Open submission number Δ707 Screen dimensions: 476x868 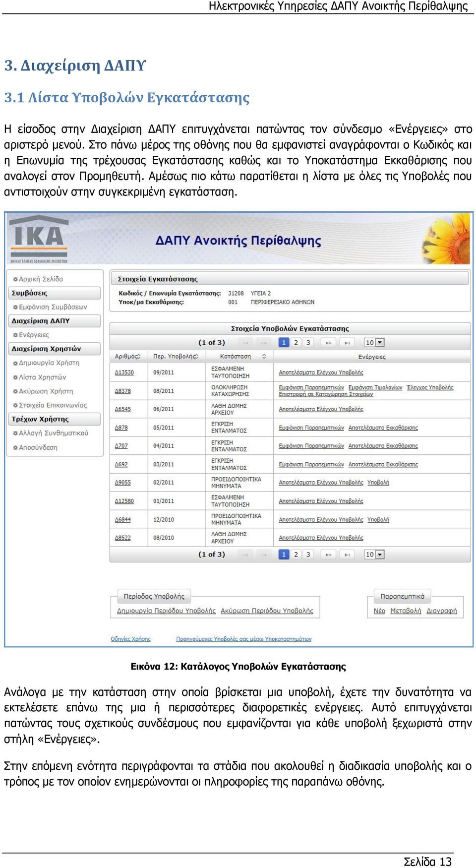tap(121, 446)
